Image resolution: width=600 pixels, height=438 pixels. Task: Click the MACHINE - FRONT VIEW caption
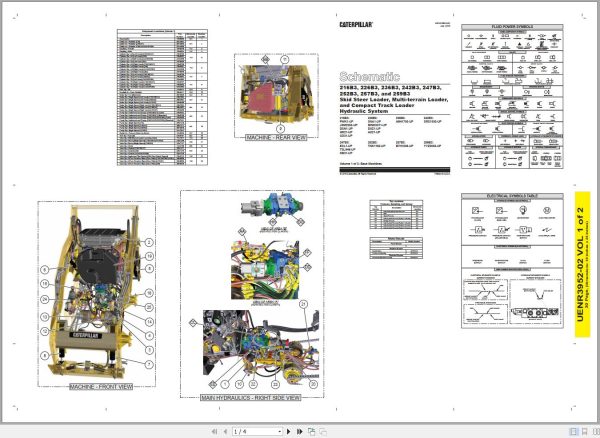click(101, 387)
